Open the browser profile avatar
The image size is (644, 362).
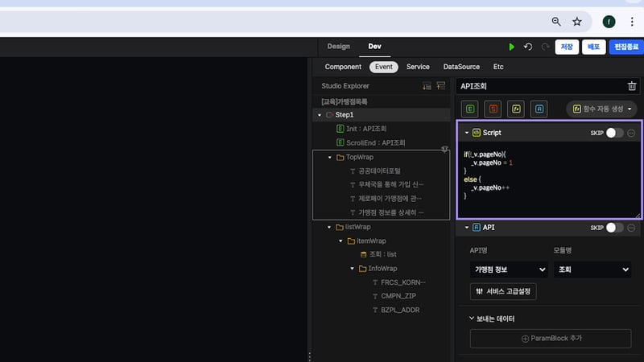coord(609,22)
